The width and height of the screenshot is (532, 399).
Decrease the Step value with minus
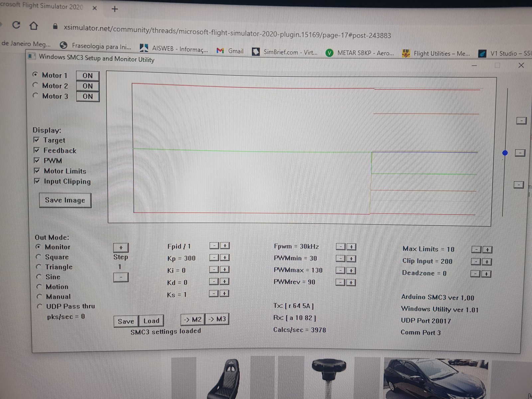pos(121,277)
